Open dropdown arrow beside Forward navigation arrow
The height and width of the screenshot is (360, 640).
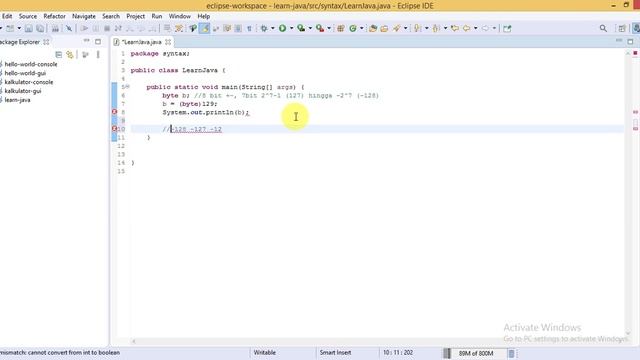(494, 28)
